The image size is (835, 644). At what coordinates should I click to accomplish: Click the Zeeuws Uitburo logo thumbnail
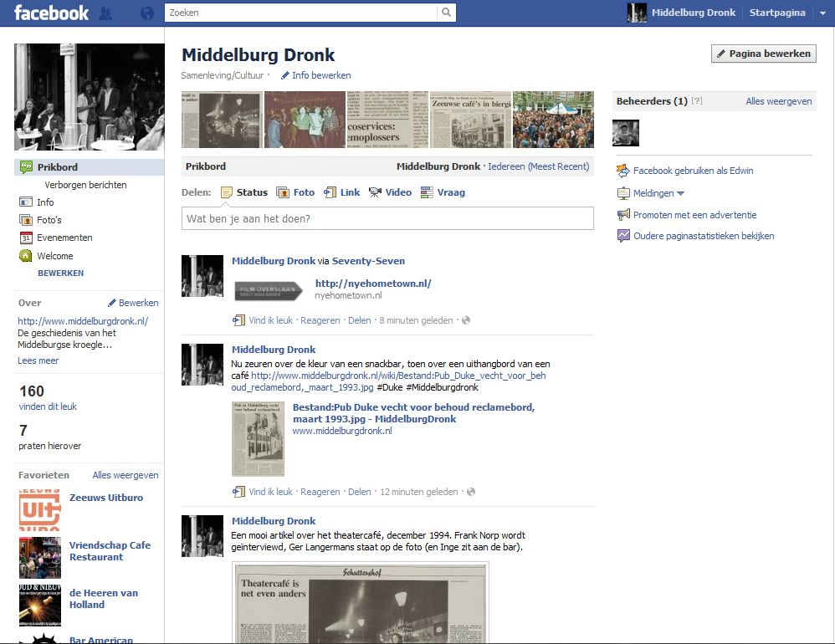(x=40, y=510)
